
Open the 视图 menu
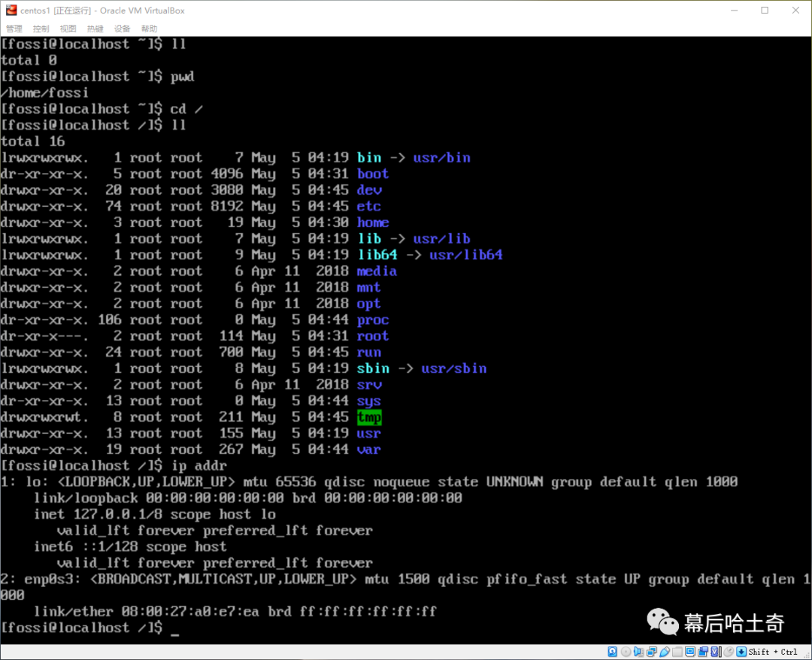68,29
